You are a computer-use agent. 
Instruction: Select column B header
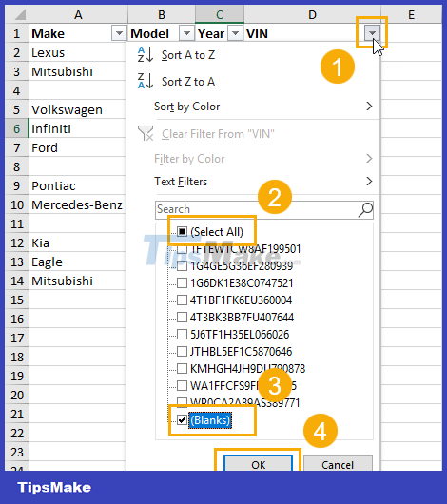tap(162, 15)
